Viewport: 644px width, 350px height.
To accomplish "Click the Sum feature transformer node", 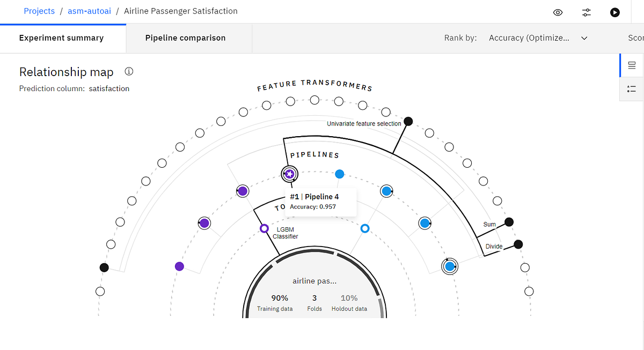I will [x=509, y=221].
